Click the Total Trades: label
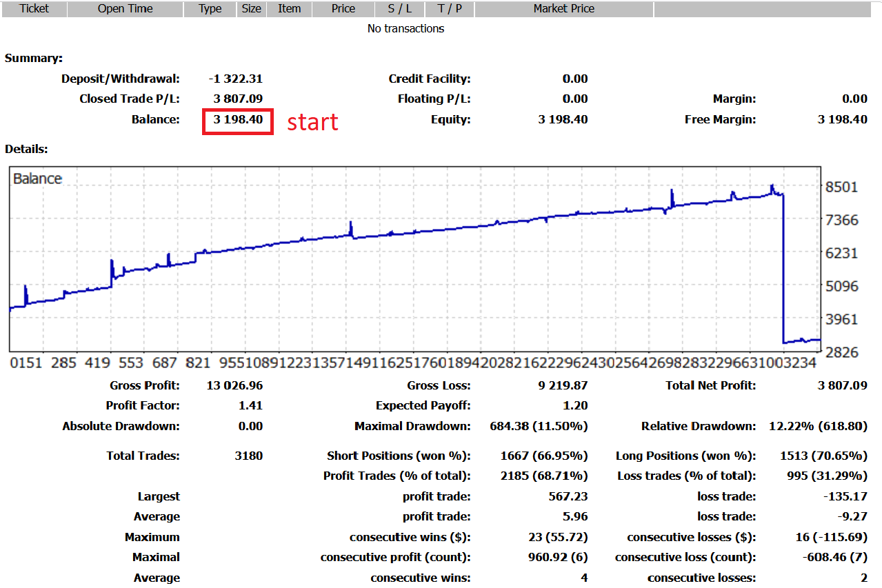 click(143, 456)
